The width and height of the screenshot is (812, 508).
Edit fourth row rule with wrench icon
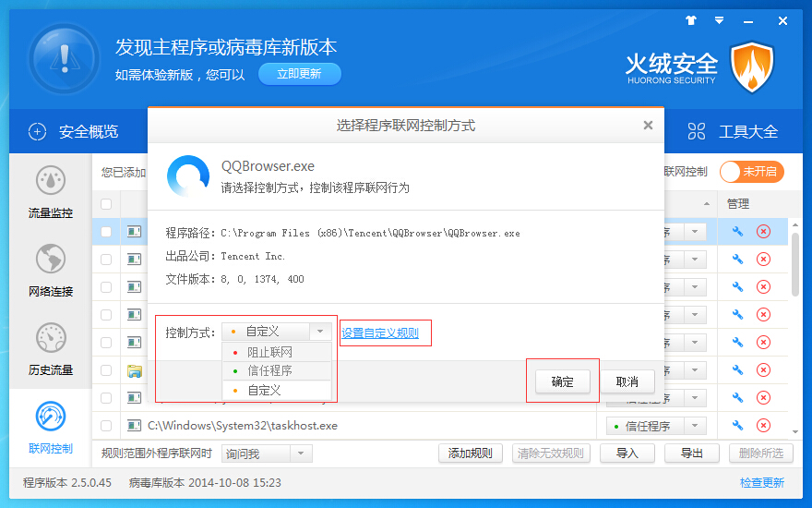(737, 314)
